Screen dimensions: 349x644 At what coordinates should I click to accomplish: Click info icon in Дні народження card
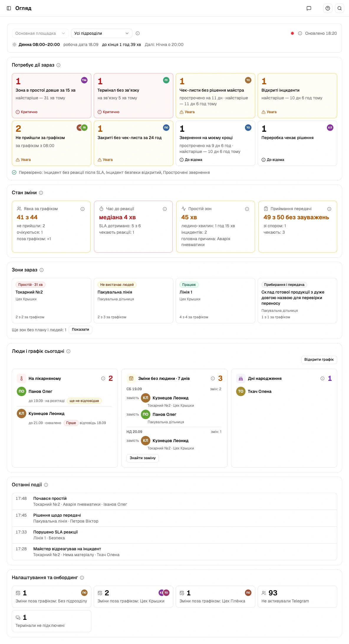pos(322,378)
